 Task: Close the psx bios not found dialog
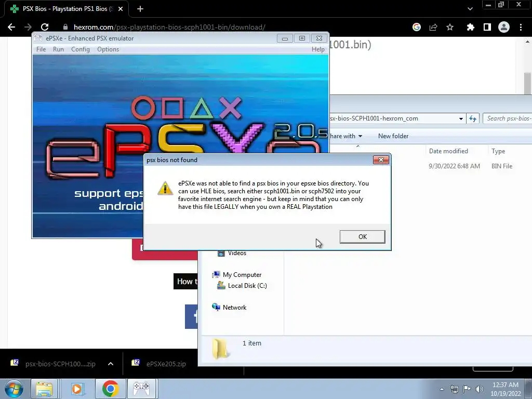381,160
